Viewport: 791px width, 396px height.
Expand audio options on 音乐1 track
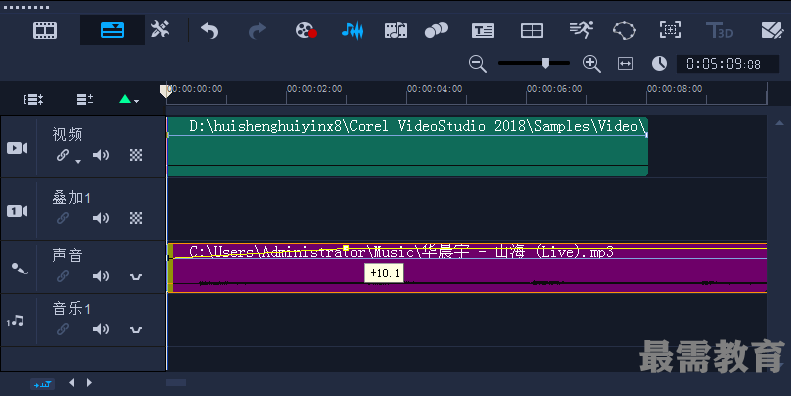[136, 330]
